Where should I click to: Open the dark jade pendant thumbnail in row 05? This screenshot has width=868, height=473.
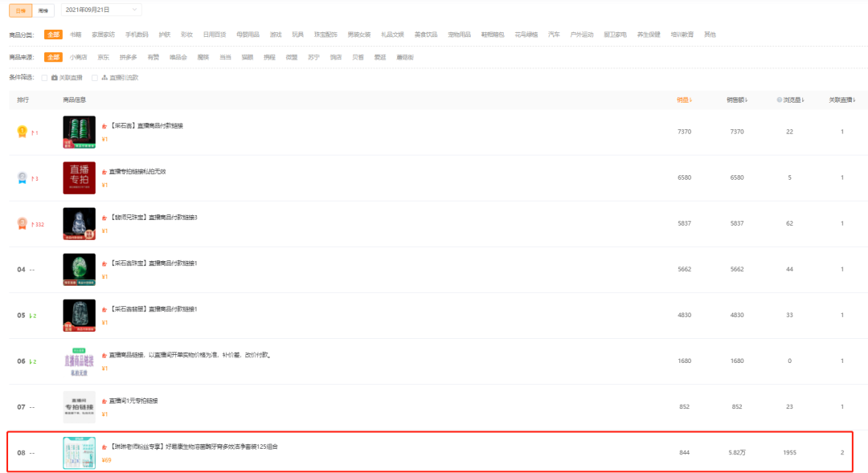pos(79,316)
